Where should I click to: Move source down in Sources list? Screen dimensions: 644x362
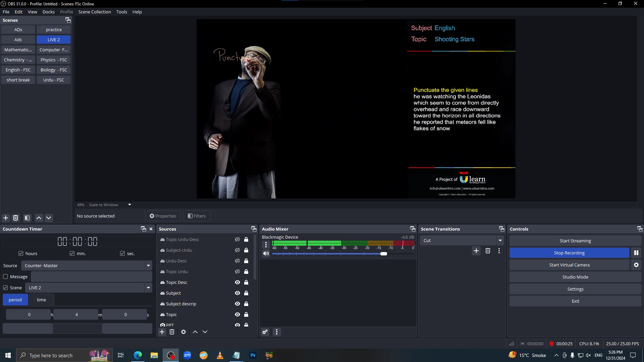pos(205,332)
